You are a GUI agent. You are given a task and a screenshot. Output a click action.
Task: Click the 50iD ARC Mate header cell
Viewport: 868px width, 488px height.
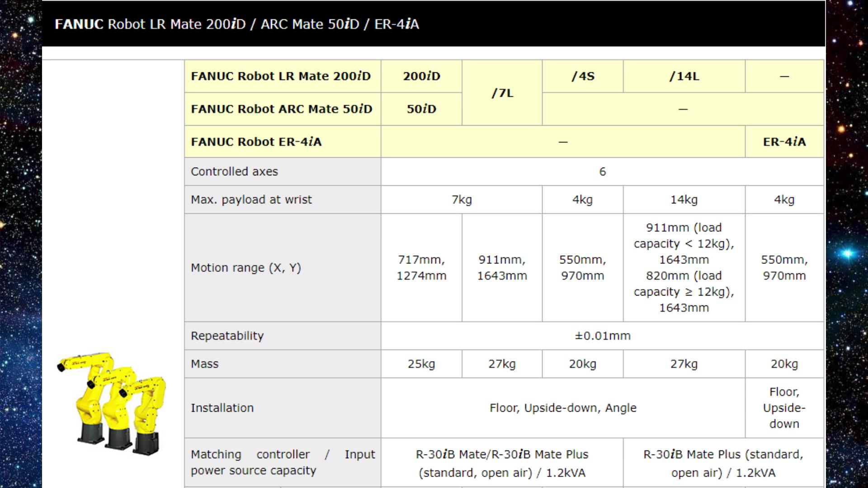[x=421, y=109]
